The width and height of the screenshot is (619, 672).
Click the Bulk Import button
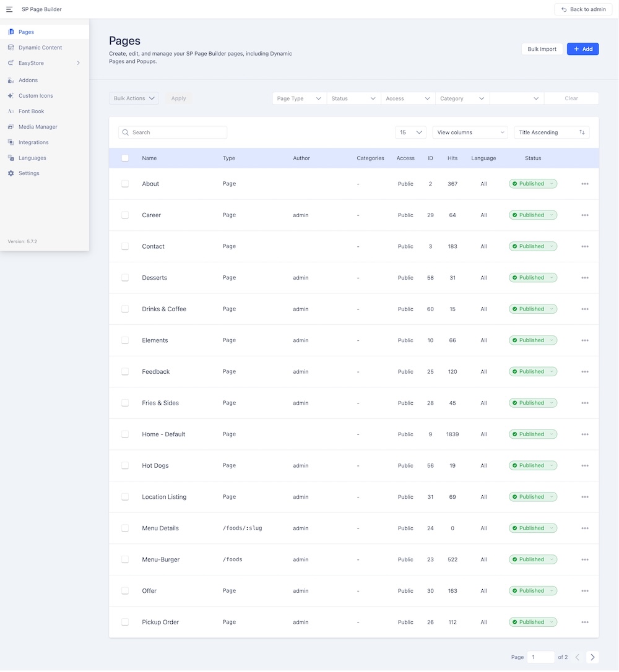pyautogui.click(x=542, y=49)
